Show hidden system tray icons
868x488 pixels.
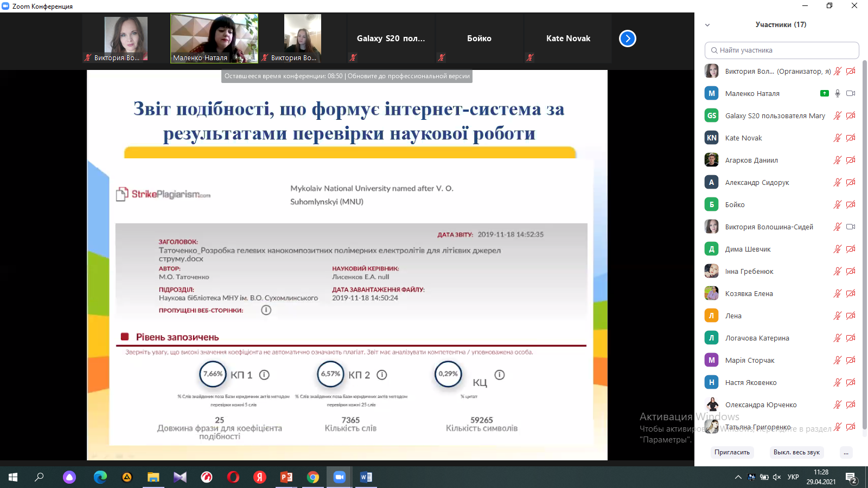pos(738,477)
